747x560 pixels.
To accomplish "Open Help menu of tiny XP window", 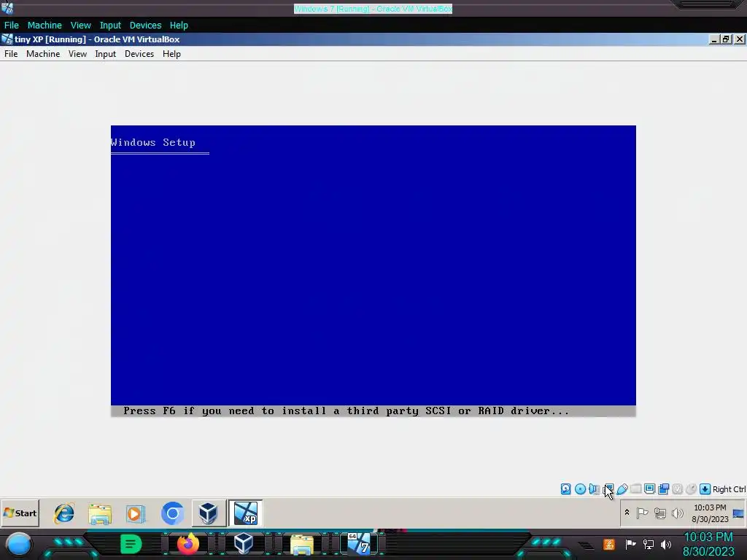I will pyautogui.click(x=171, y=54).
